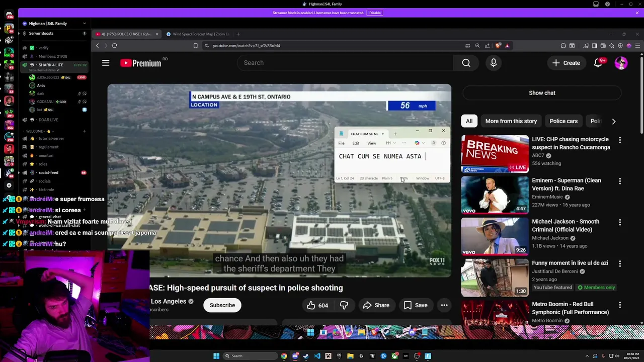Open the Windows Start menu
The image size is (644, 362).
216,356
